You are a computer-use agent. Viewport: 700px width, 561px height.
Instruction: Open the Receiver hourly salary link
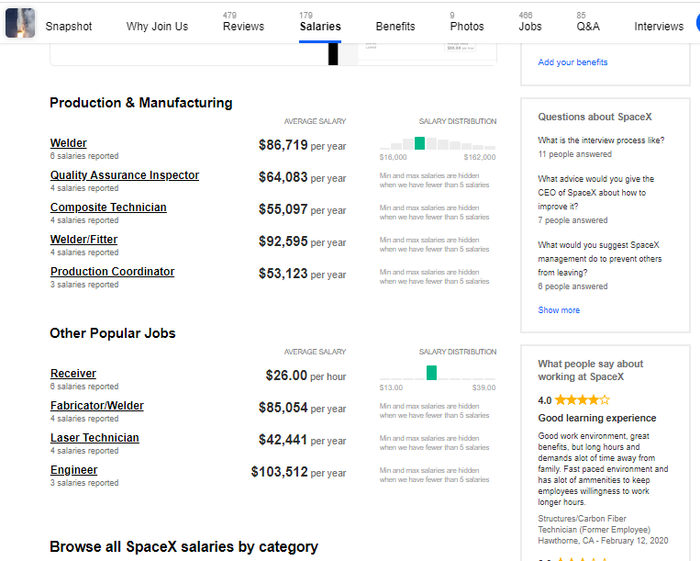(73, 374)
